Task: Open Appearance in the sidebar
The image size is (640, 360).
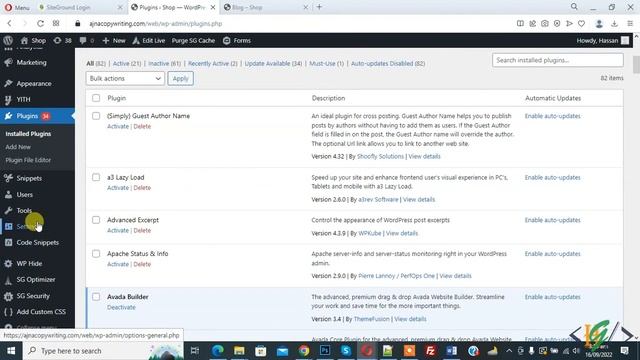Action: point(34,83)
